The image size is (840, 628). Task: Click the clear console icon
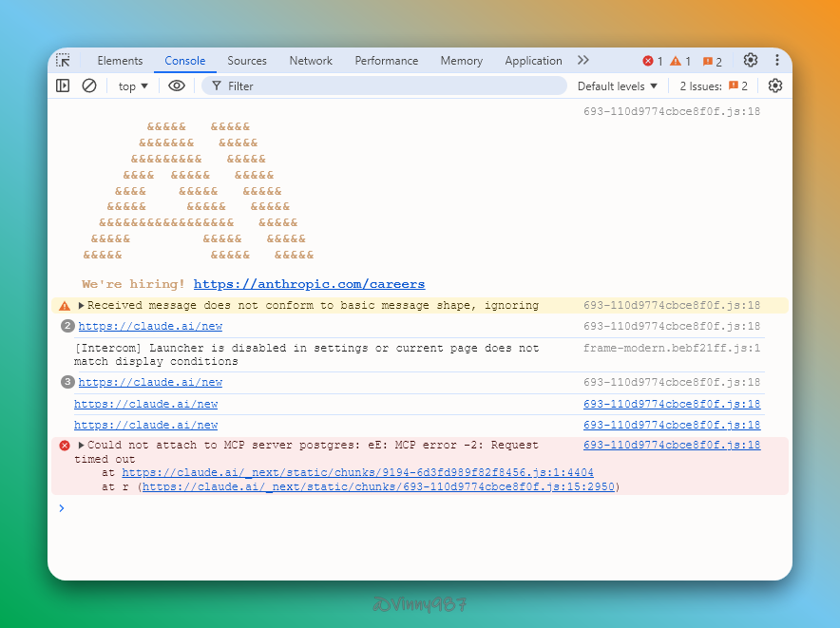coord(89,86)
